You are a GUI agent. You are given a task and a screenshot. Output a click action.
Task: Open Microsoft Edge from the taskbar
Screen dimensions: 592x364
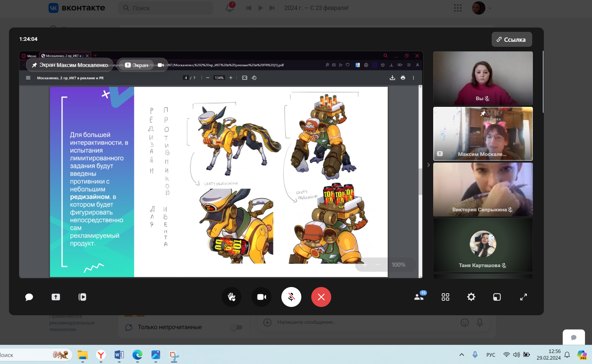point(137,355)
